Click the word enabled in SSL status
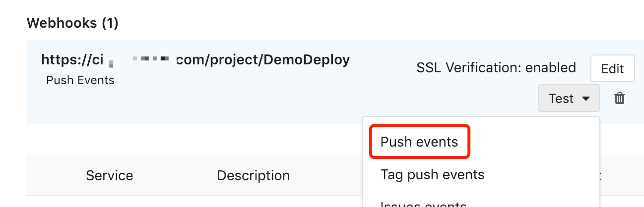Image resolution: width=644 pixels, height=207 pixels. [549, 67]
